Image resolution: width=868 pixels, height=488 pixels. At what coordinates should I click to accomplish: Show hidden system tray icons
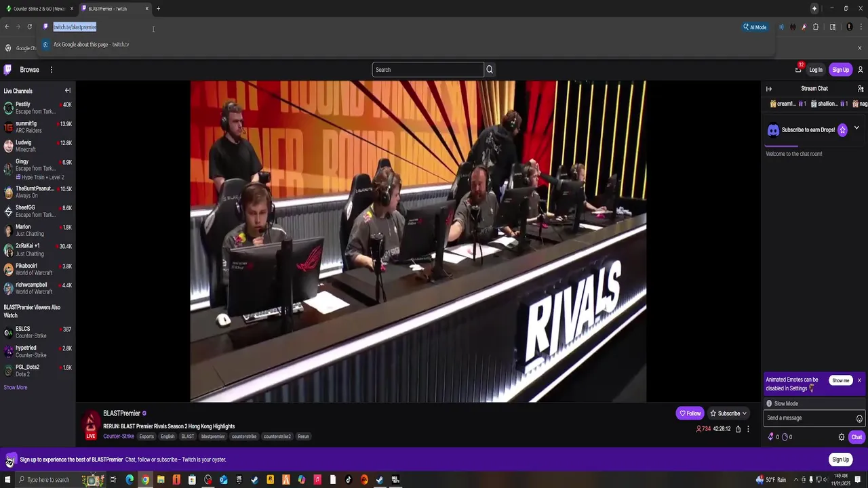pos(796,480)
